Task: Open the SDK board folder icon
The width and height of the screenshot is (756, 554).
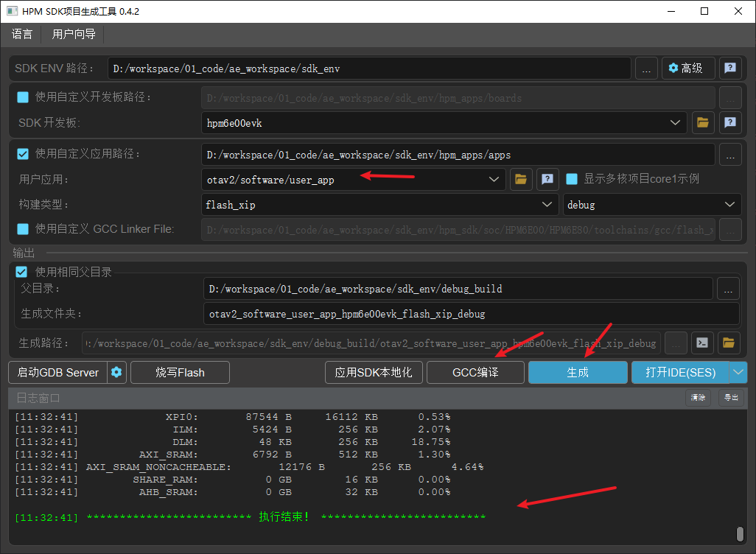Action: tap(702, 122)
